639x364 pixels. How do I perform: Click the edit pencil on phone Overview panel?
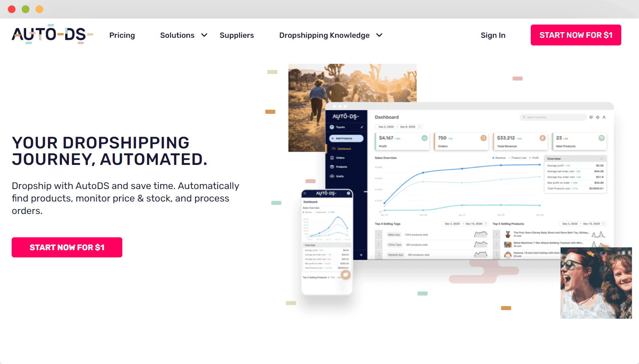[x=348, y=245]
